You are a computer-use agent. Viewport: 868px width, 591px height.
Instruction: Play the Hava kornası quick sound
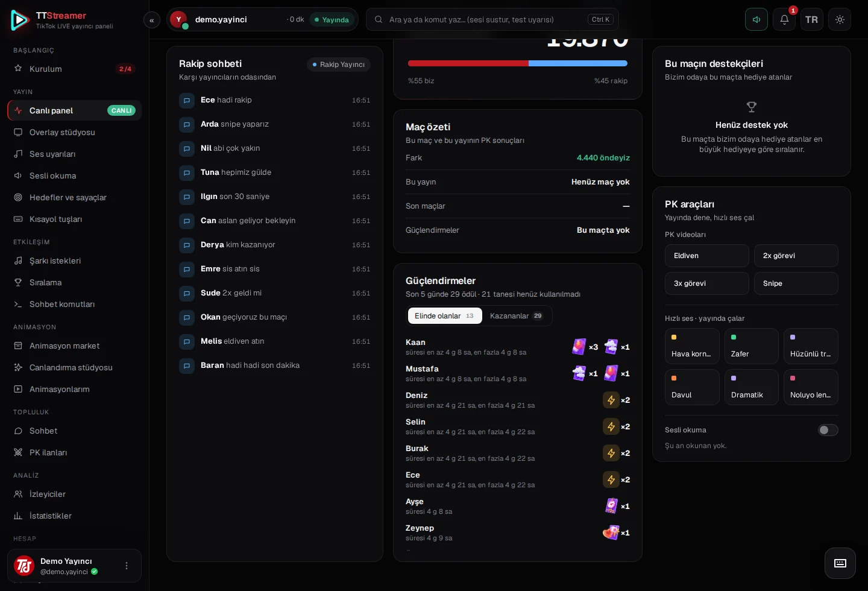click(692, 346)
